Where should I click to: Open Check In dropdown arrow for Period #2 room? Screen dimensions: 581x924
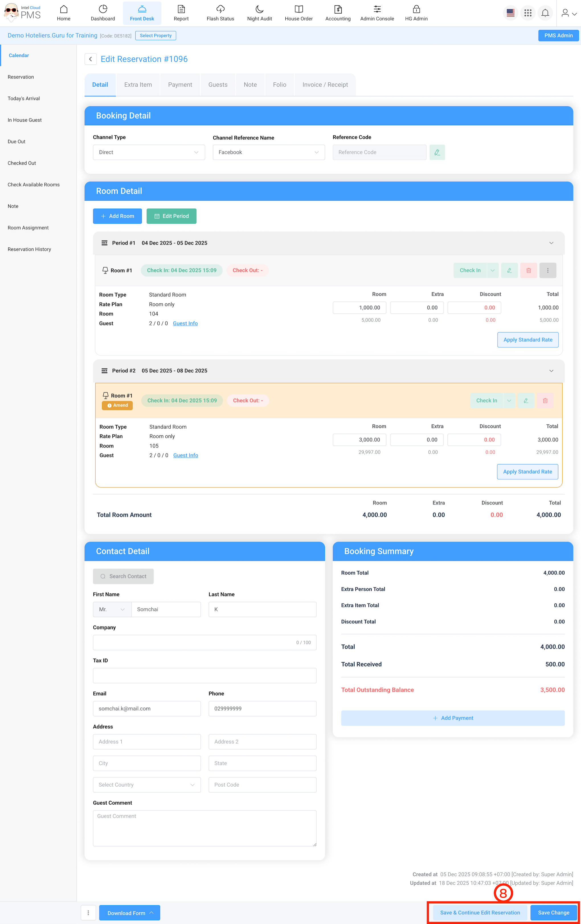509,401
